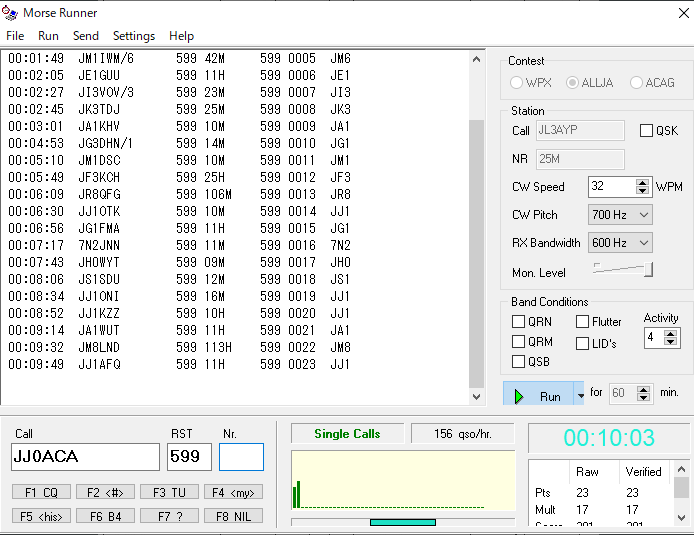Click the Morse Runner title bar icon
Viewport: 694px width, 535px height.
(x=10, y=13)
